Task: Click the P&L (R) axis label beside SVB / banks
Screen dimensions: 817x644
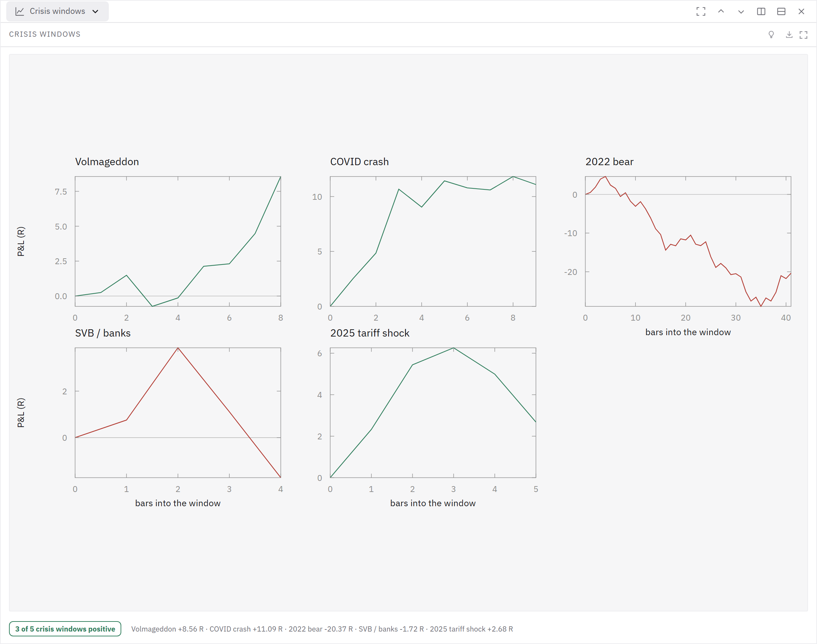Action: coord(21,412)
